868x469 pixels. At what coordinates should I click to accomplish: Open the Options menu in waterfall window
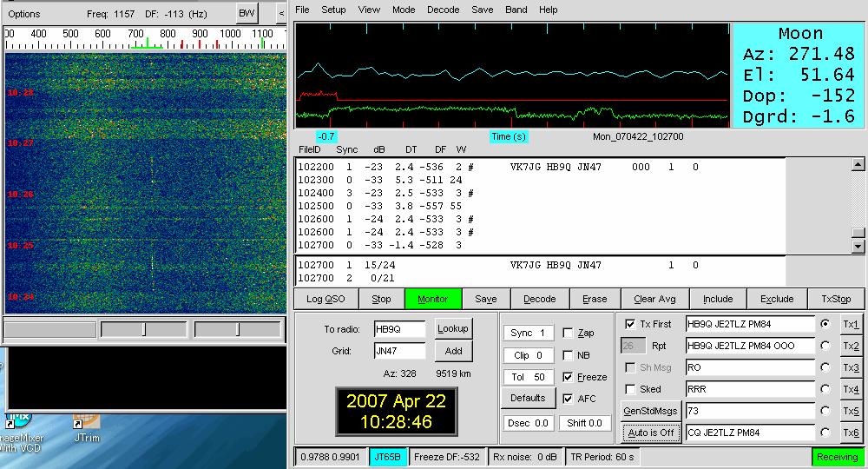(x=24, y=14)
